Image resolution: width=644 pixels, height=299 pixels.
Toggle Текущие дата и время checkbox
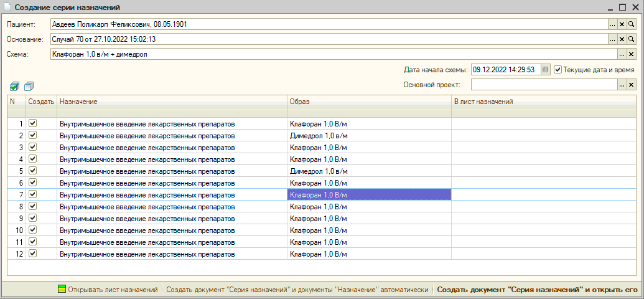[558, 70]
